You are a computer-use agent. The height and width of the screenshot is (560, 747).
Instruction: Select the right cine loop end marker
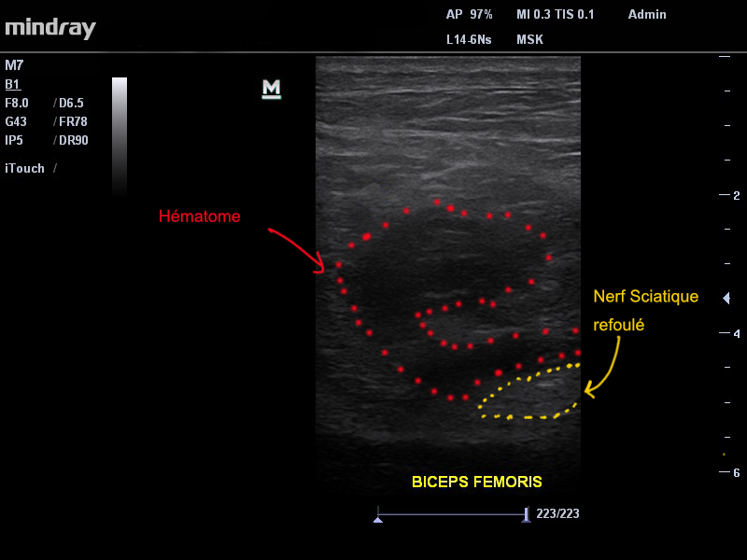point(527,515)
